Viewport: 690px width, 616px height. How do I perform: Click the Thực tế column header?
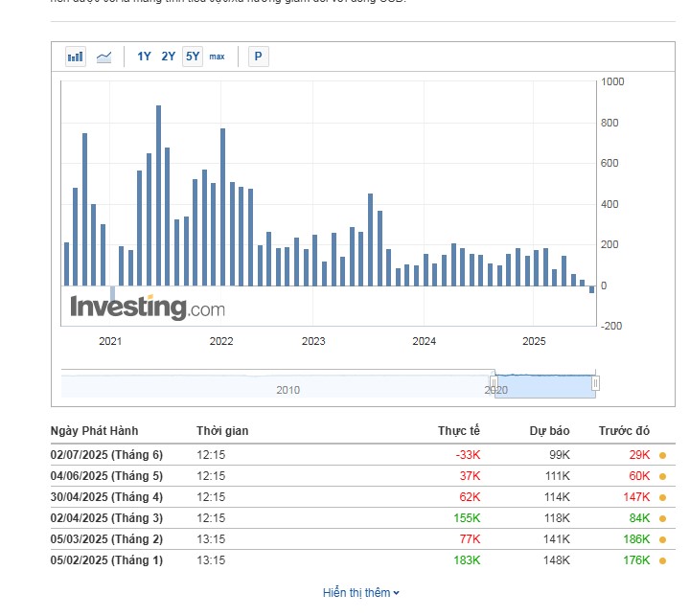point(458,431)
